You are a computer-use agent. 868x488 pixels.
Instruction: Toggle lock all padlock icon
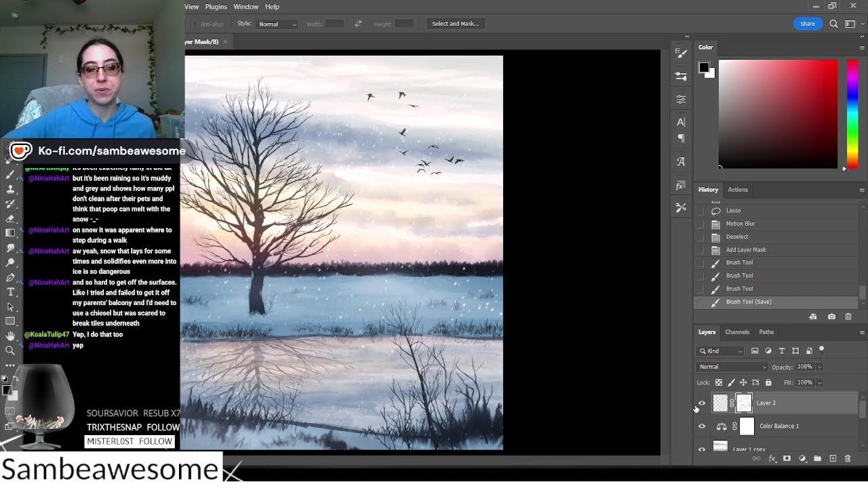[x=768, y=382]
